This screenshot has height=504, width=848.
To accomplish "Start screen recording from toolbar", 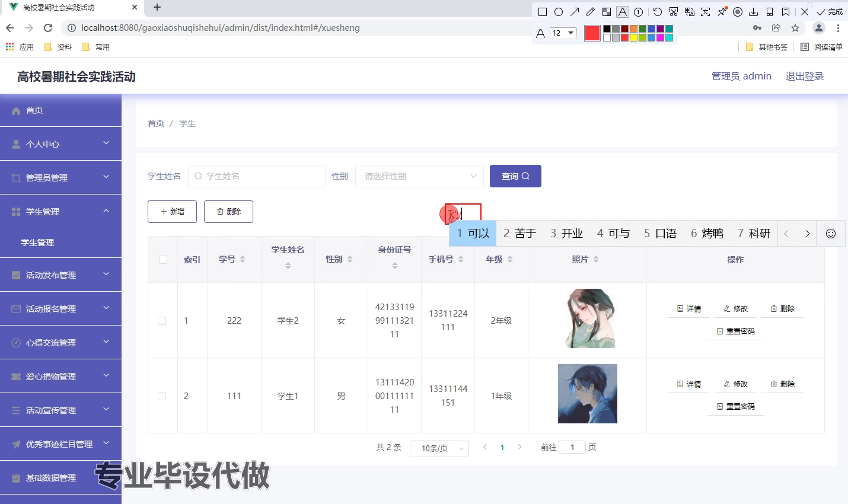I will click(x=738, y=12).
